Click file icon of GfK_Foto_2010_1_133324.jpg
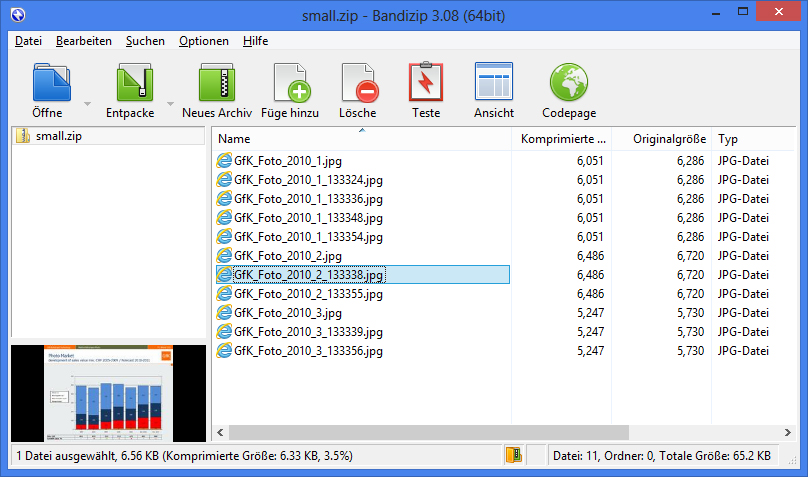Screen dimensions: 808x477 pos(224,180)
